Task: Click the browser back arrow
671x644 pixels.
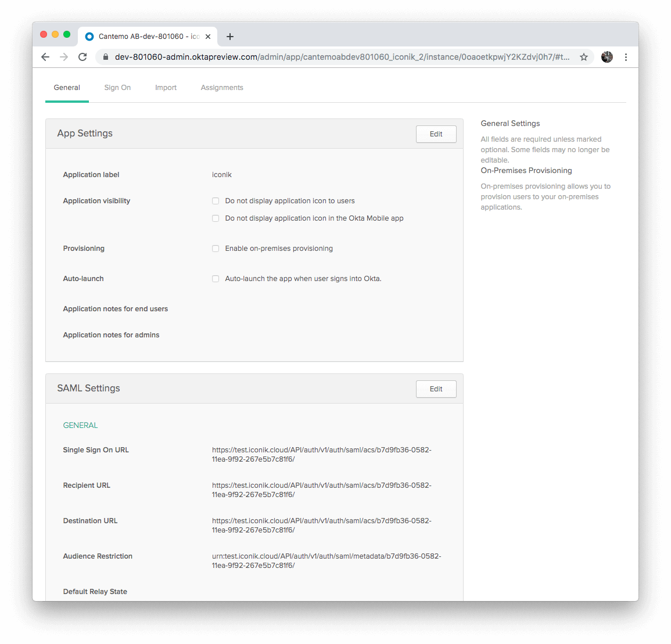Action: (45, 57)
